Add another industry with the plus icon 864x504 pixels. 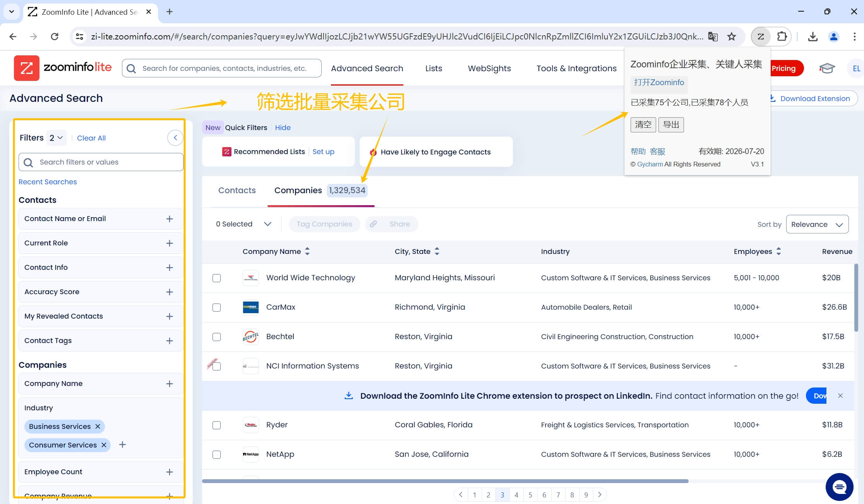point(122,444)
